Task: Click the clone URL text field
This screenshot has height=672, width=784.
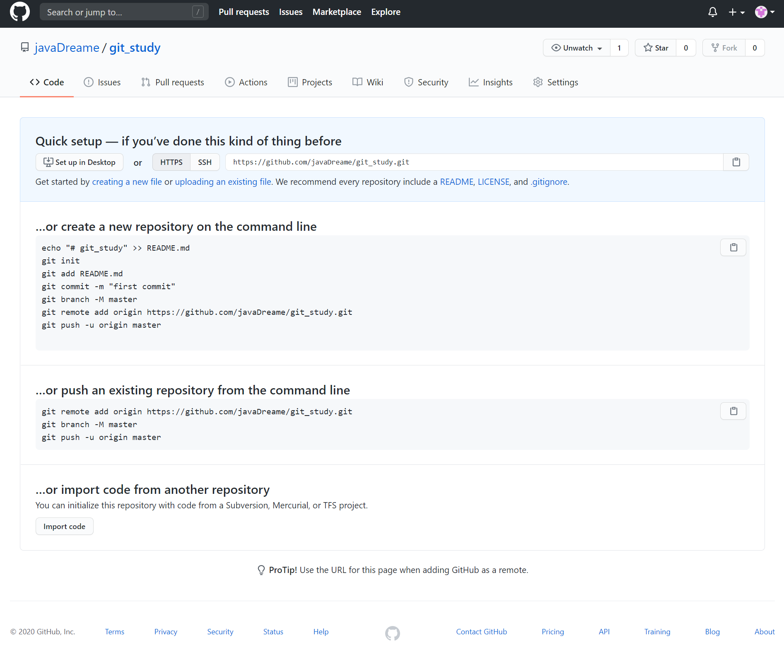Action: (474, 162)
